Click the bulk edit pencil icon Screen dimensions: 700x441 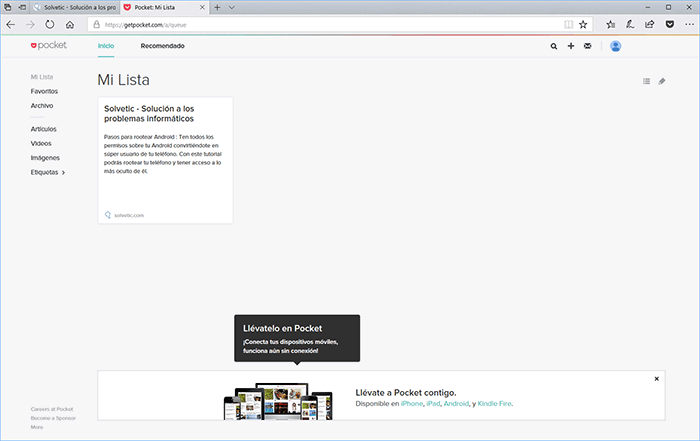coord(662,81)
